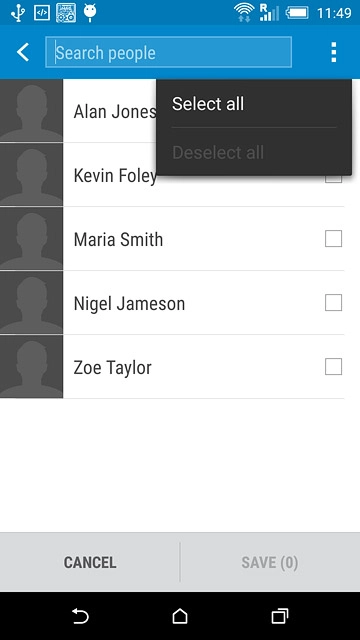
Task: Tap the Android back navigation button
Action: point(80,616)
